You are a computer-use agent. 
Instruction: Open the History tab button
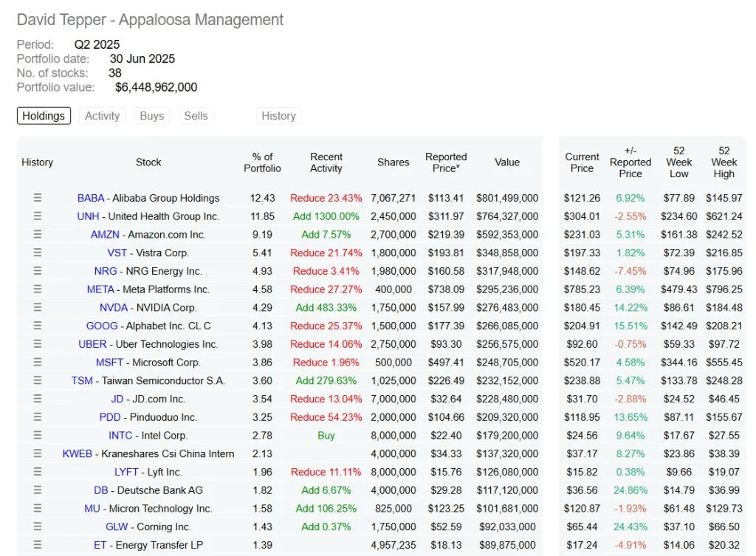point(278,116)
